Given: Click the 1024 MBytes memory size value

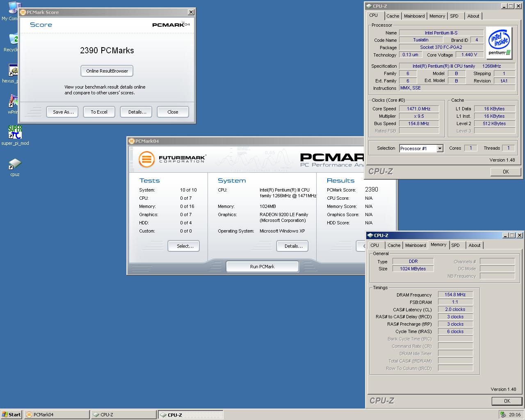Looking at the screenshot, I should [413, 269].
